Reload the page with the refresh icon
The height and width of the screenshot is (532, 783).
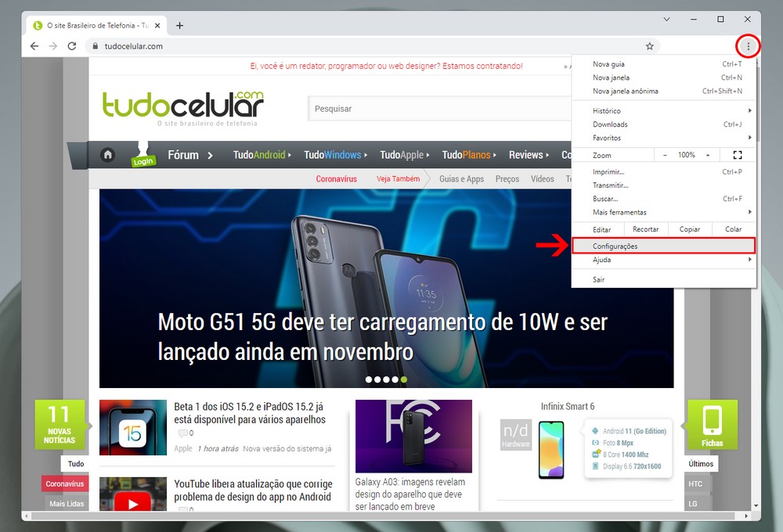click(72, 46)
